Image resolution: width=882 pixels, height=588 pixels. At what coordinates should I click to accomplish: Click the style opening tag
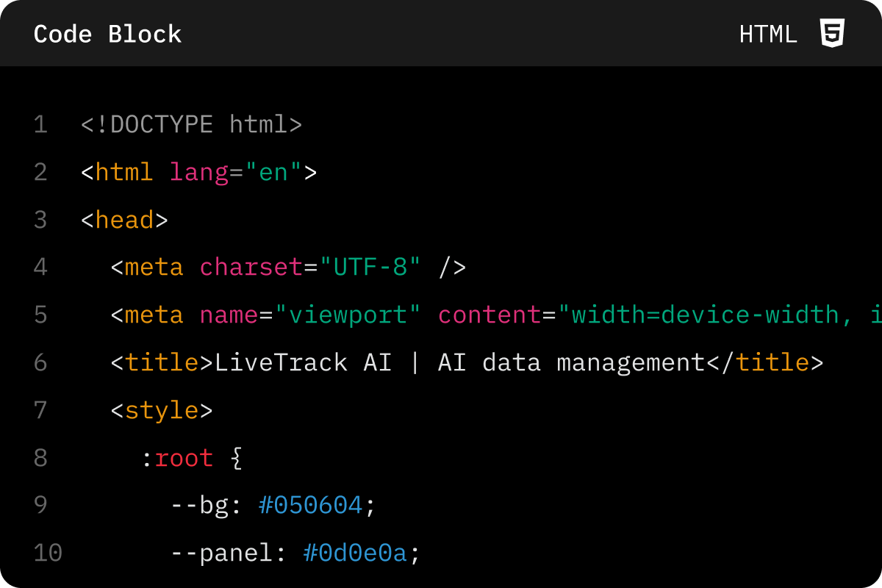162,409
